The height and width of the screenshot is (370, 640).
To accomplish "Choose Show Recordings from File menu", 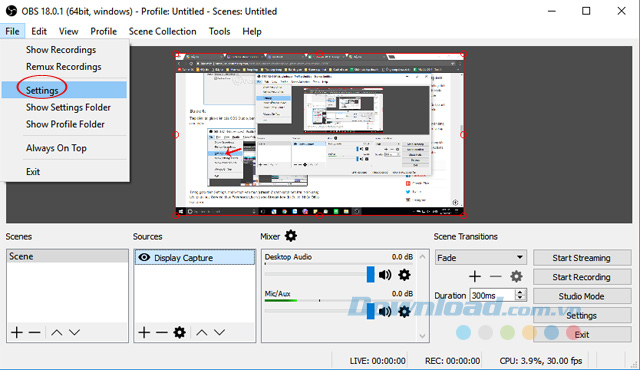I will coord(64,50).
